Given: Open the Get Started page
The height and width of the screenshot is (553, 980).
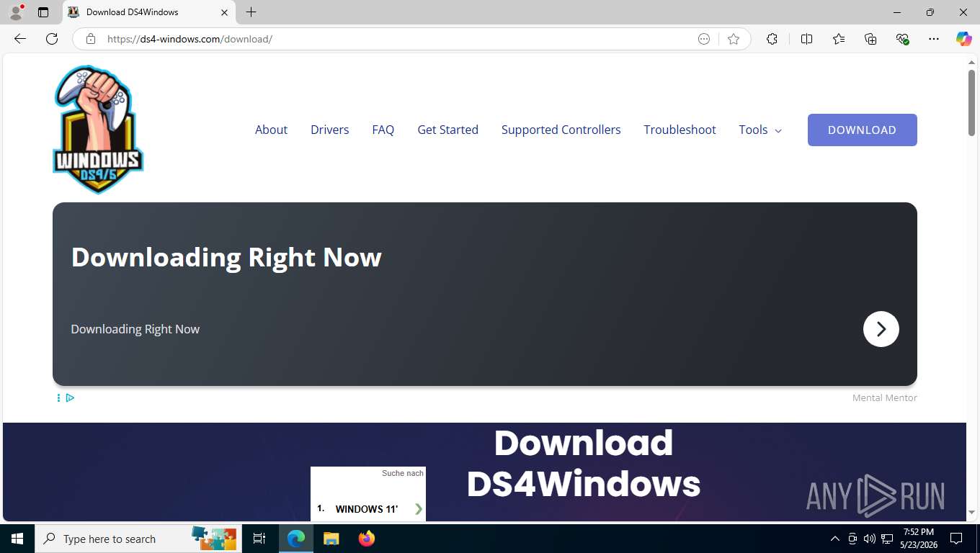Looking at the screenshot, I should tap(447, 130).
